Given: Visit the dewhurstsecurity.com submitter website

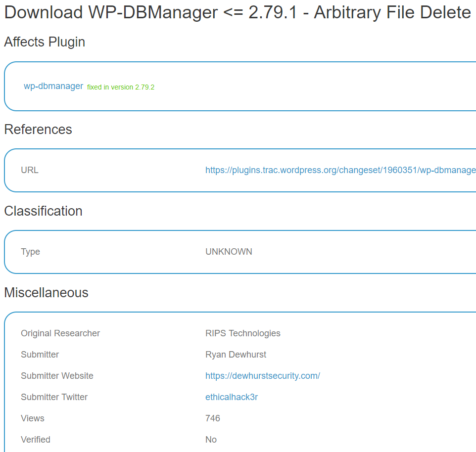Looking at the screenshot, I should (x=263, y=376).
